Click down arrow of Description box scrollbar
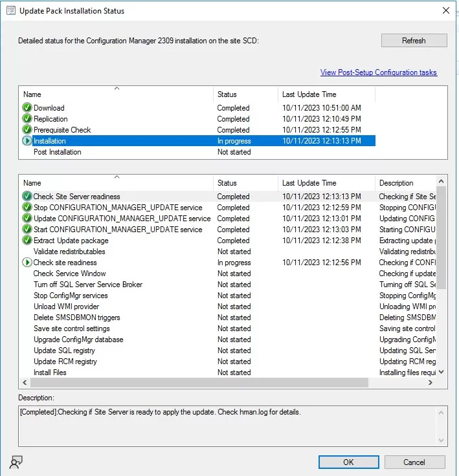Viewport: 459px width, 476px height. 442,440
